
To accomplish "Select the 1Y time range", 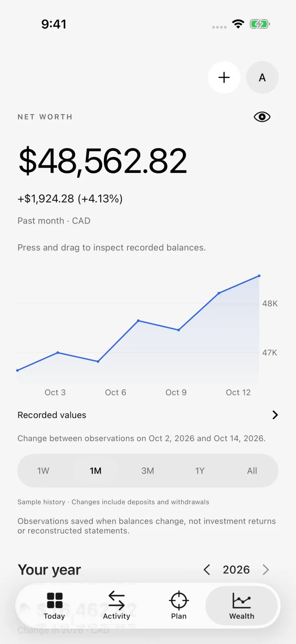I will (200, 471).
